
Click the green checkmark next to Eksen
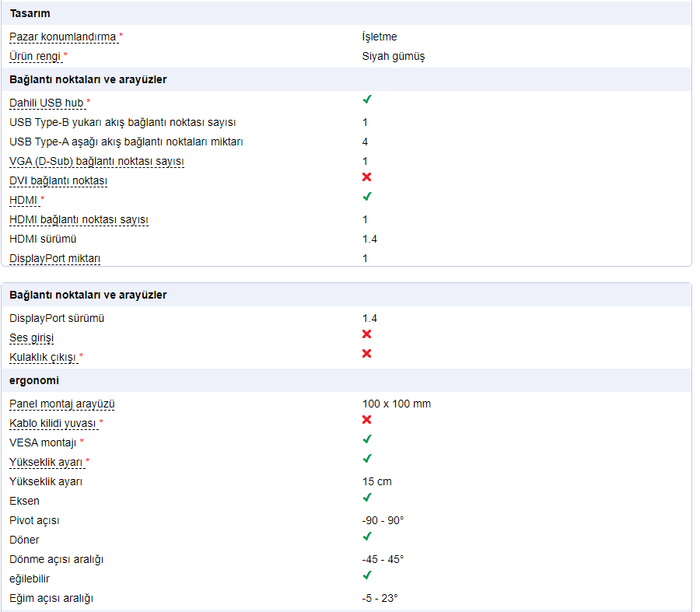tap(367, 498)
